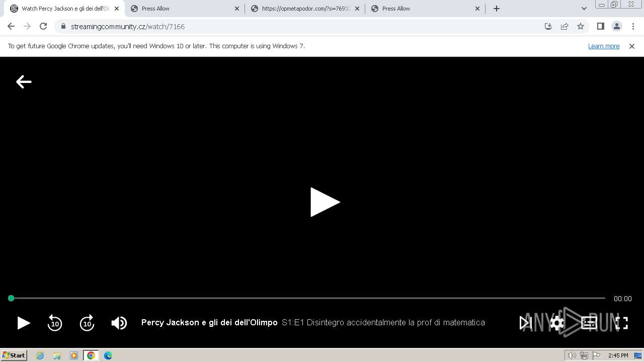Switch to the opmetapodor.com tab

point(304,9)
